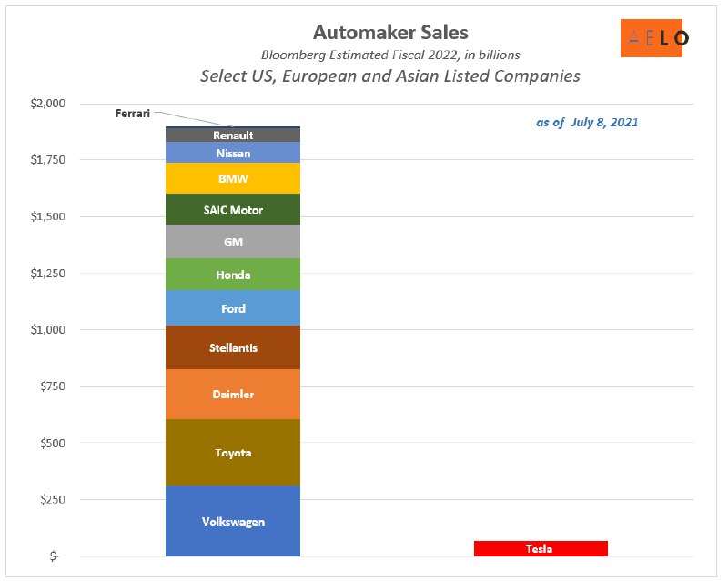This screenshot has height=581, width=728.
Task: Select the red Tesla bar
Action: (541, 548)
